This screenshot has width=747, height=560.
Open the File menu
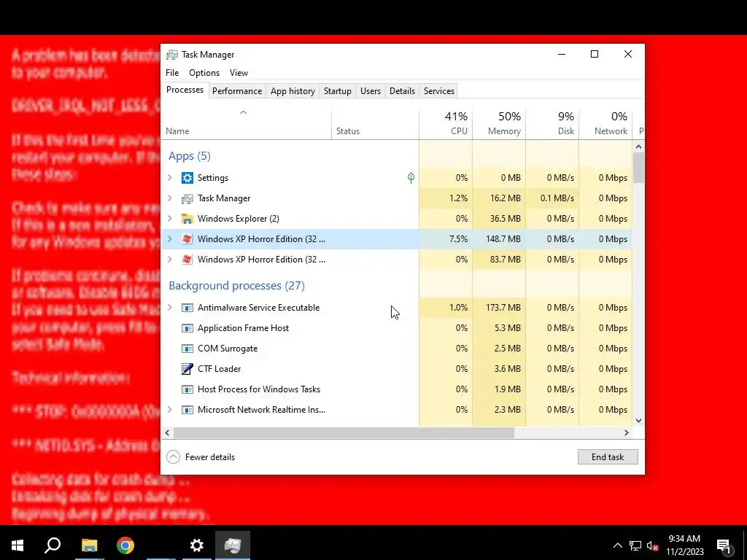click(172, 73)
